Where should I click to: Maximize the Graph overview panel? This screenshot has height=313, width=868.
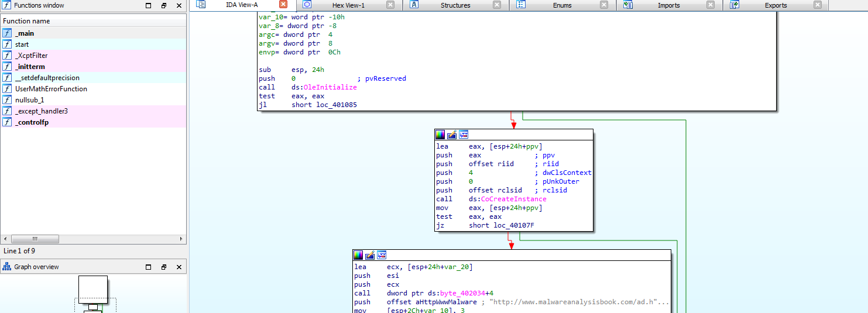coord(149,267)
